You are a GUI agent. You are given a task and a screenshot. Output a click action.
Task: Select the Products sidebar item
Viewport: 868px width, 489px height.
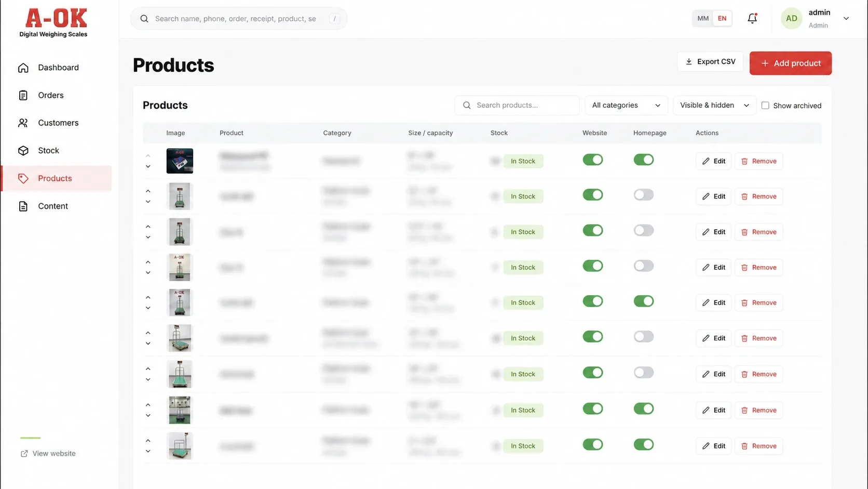pyautogui.click(x=57, y=178)
